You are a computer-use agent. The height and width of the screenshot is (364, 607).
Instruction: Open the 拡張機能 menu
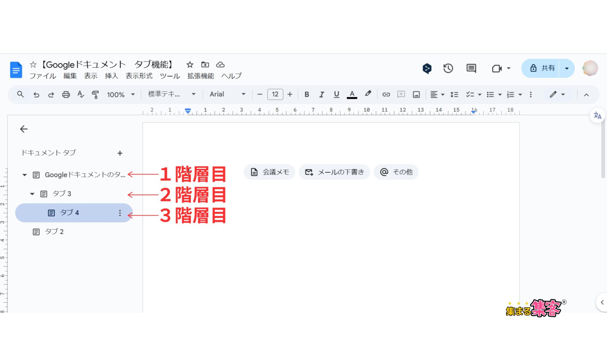(201, 76)
